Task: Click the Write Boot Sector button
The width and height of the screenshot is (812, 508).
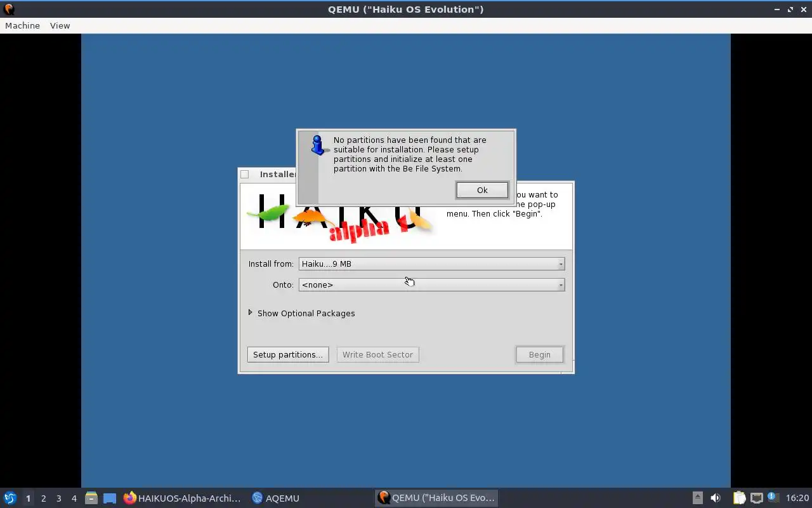Action: tap(377, 354)
